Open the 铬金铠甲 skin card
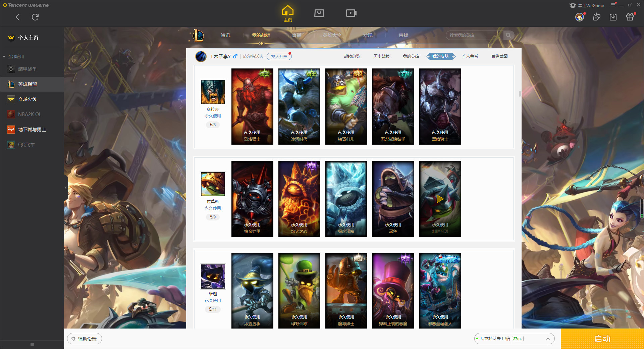The width and height of the screenshot is (644, 349). pos(252,199)
